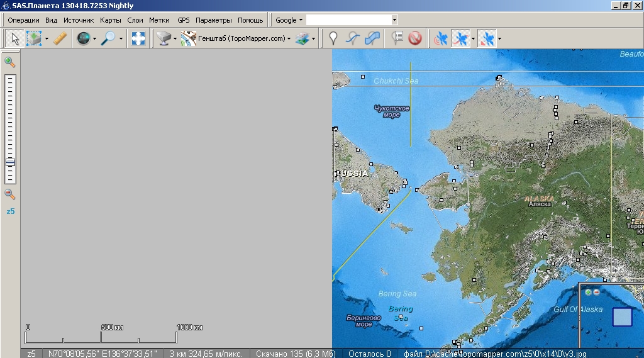Open the Карты menu
The image size is (644, 358).
(x=110, y=20)
